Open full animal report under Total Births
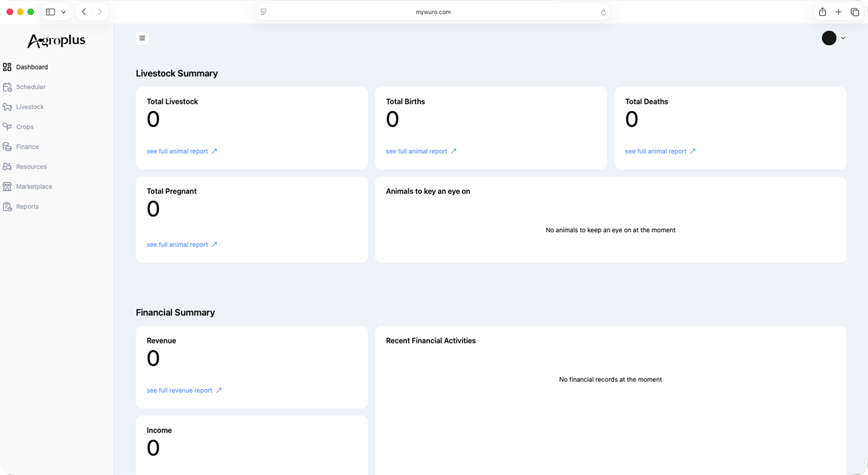 coord(421,151)
